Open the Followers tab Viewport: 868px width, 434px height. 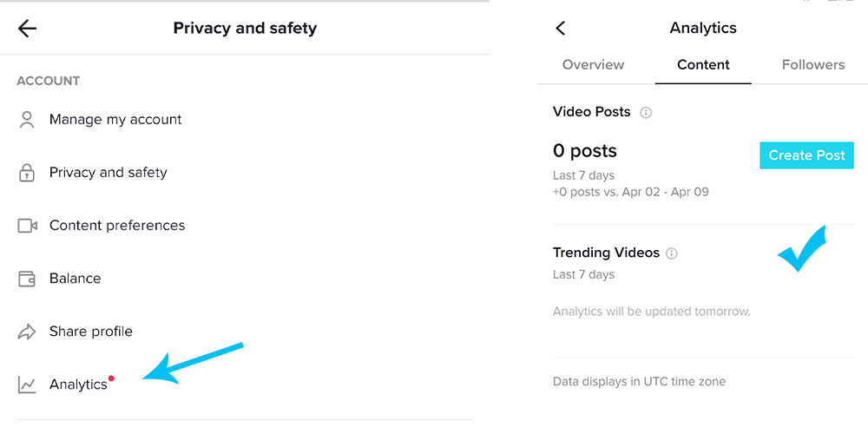(812, 65)
